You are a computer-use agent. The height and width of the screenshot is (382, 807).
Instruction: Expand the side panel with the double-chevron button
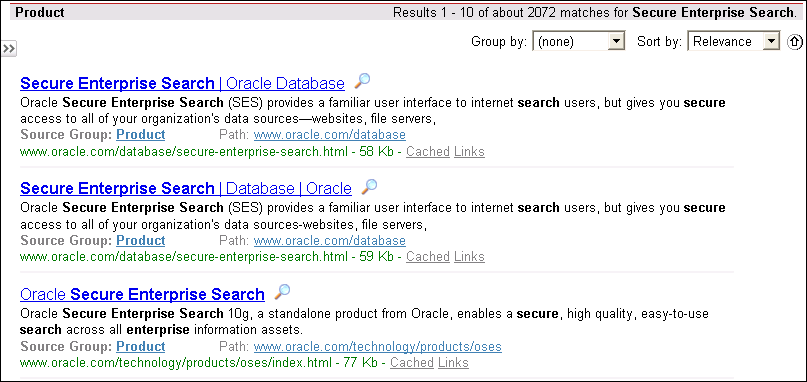click(8, 49)
